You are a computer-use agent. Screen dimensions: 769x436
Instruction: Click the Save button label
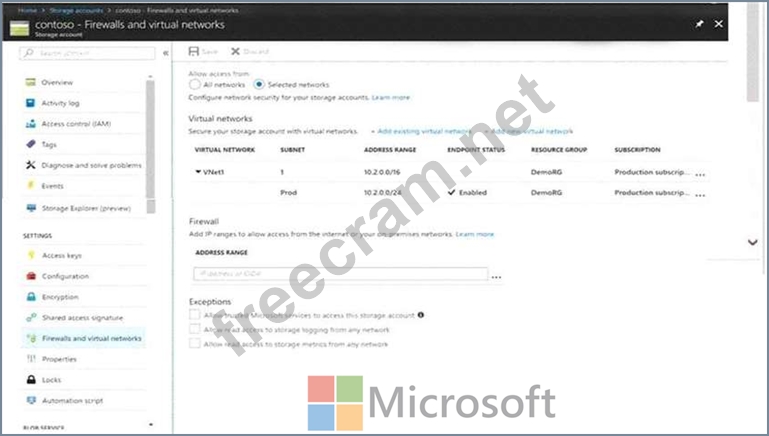(x=209, y=51)
